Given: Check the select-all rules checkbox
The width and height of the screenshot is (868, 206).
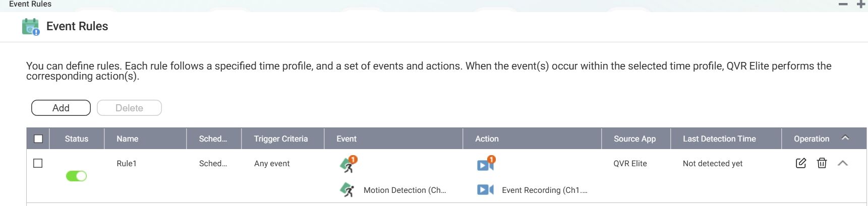Looking at the screenshot, I should click(x=38, y=139).
